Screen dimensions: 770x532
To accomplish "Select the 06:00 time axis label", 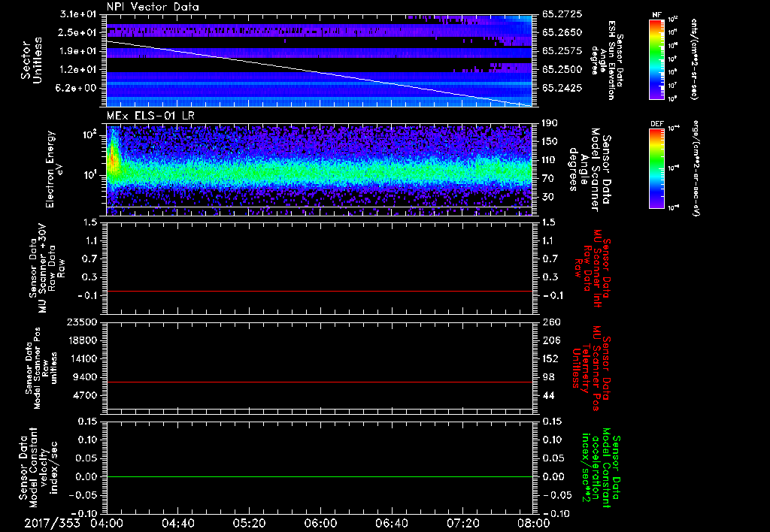I will click(320, 523).
